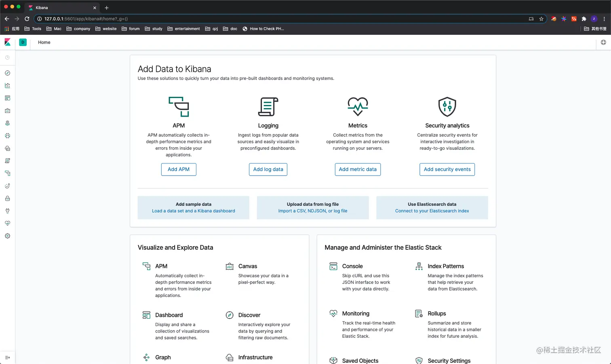611x364 pixels.
Task: Open Machine Learning from the sidebar icon
Action: [7, 136]
